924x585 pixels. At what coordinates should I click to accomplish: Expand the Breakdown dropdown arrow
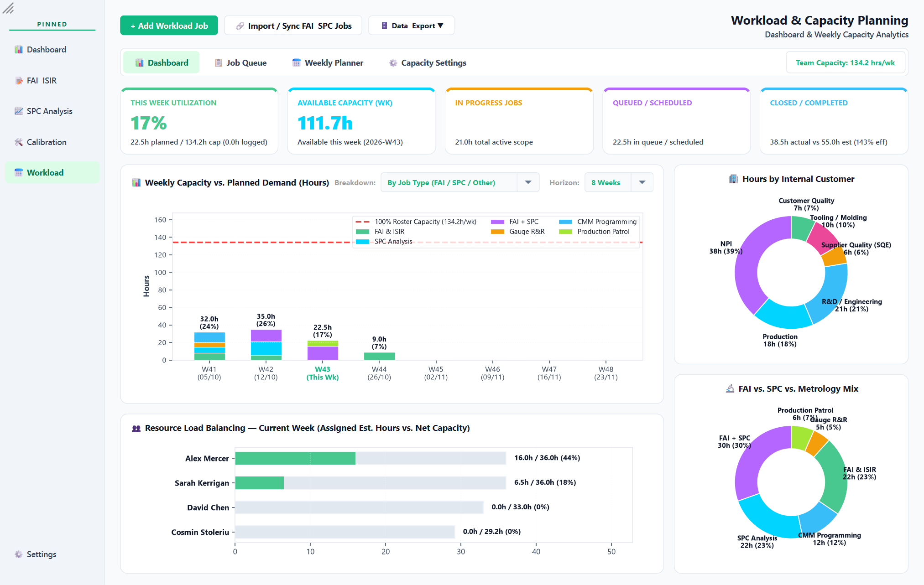point(528,182)
